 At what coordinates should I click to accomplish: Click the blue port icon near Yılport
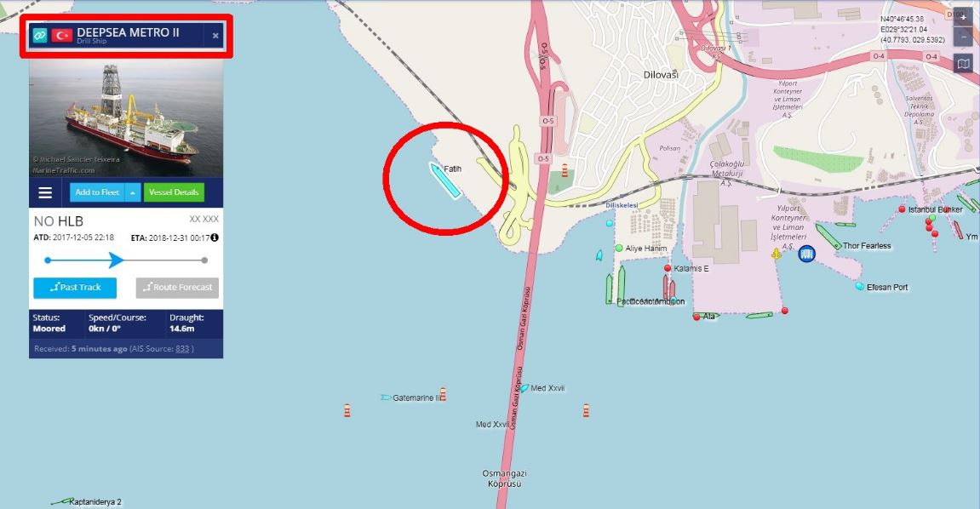(807, 254)
